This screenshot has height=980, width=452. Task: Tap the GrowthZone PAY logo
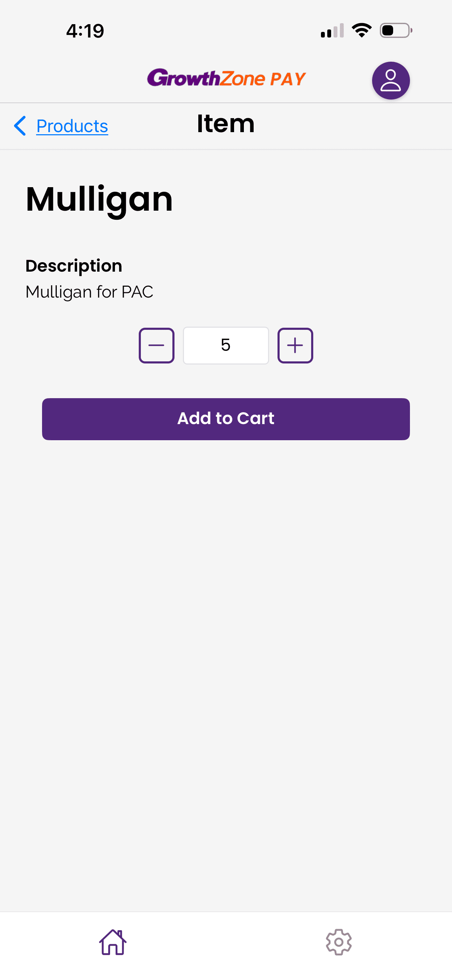(x=226, y=79)
